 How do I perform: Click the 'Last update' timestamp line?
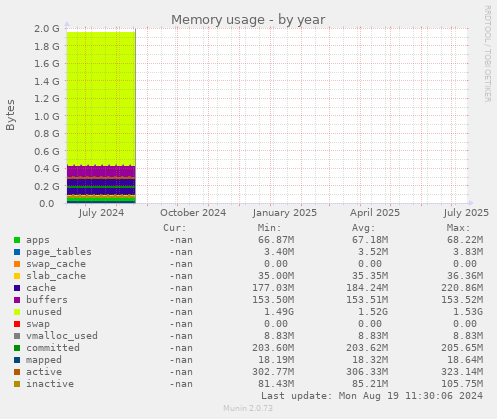372,396
